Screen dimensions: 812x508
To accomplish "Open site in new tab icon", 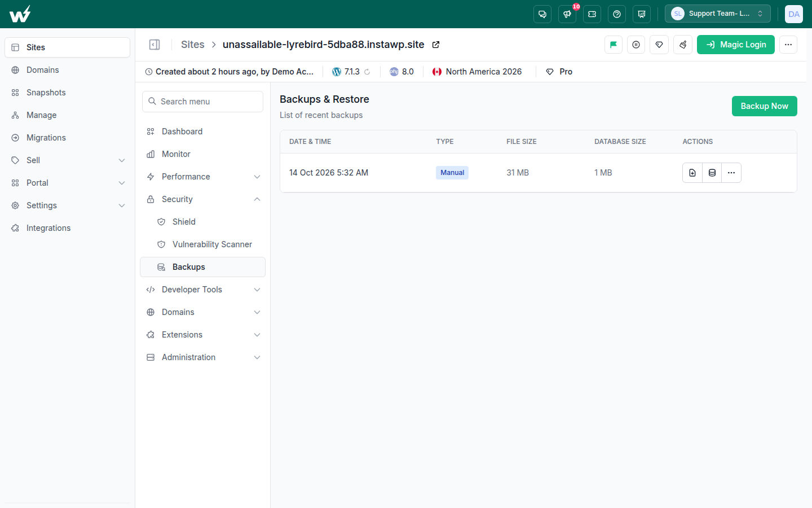I will [436, 45].
